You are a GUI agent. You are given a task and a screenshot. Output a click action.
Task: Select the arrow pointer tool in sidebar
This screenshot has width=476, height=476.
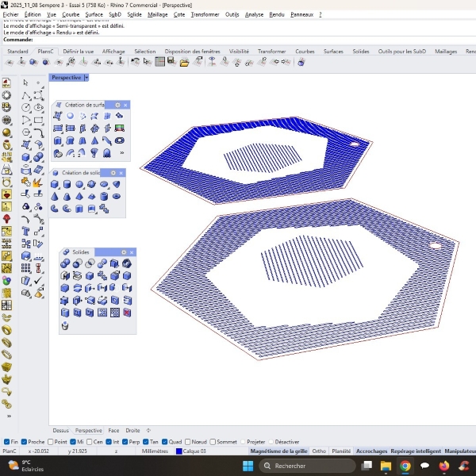(x=25, y=83)
